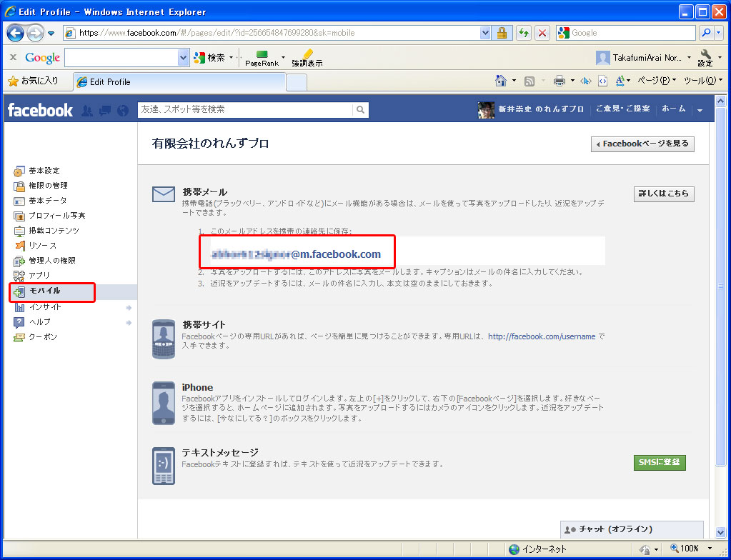Refresh the page with the green arrows icon
731x560 pixels.
(524, 33)
